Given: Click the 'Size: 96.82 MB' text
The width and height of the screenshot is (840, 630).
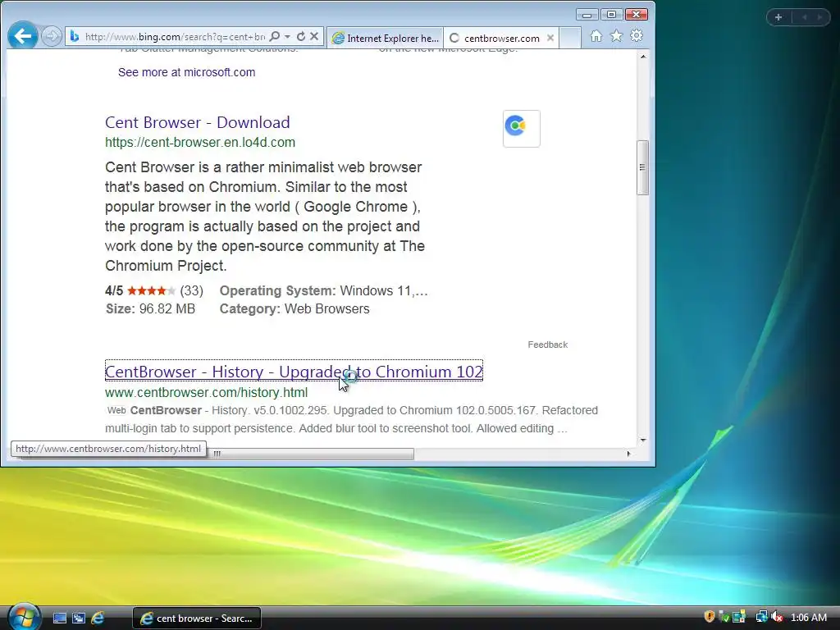Looking at the screenshot, I should (x=150, y=309).
